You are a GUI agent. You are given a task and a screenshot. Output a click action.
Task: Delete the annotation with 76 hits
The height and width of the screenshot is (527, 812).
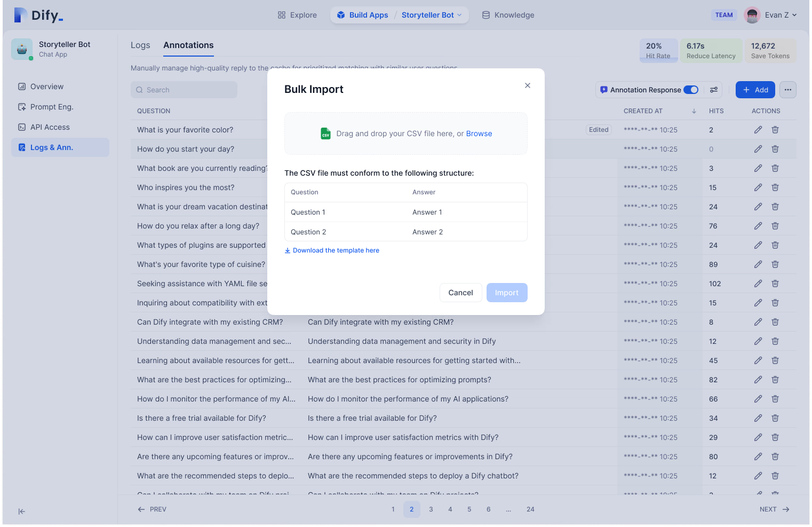(775, 226)
